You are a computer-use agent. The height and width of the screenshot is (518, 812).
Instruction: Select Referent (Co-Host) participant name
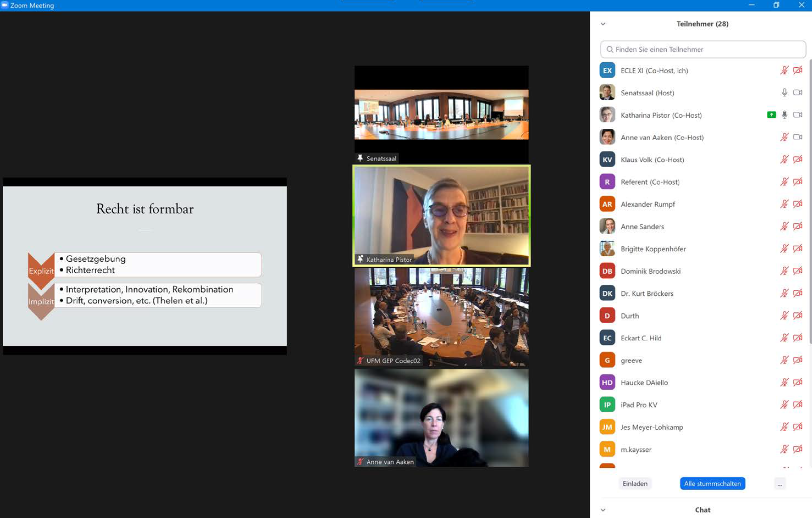[650, 182]
